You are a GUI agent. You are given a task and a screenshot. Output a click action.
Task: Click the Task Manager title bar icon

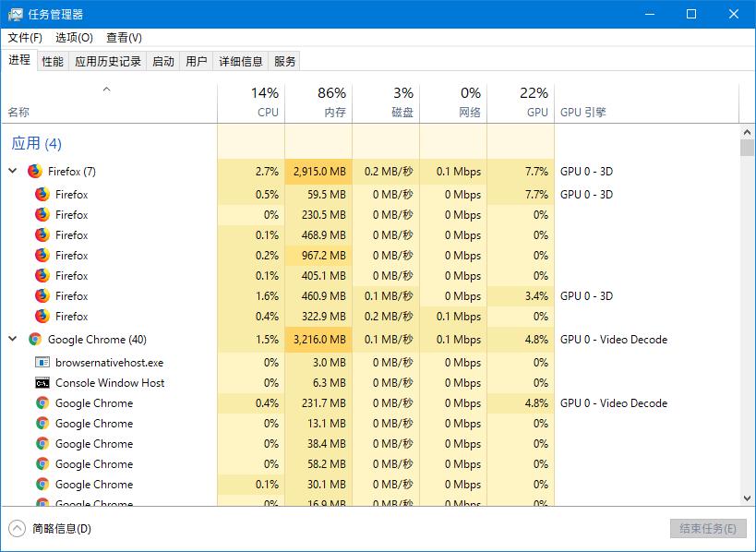(x=16, y=14)
